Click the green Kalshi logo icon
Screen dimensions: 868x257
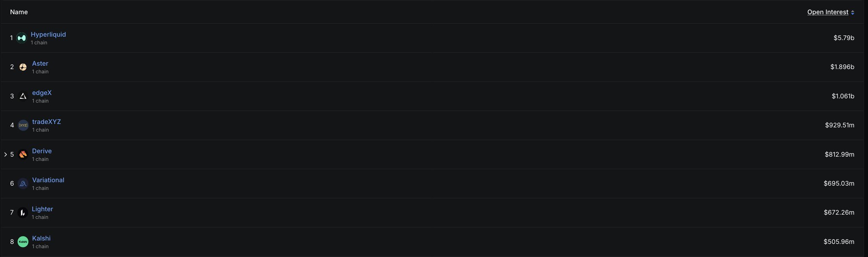[23, 242]
